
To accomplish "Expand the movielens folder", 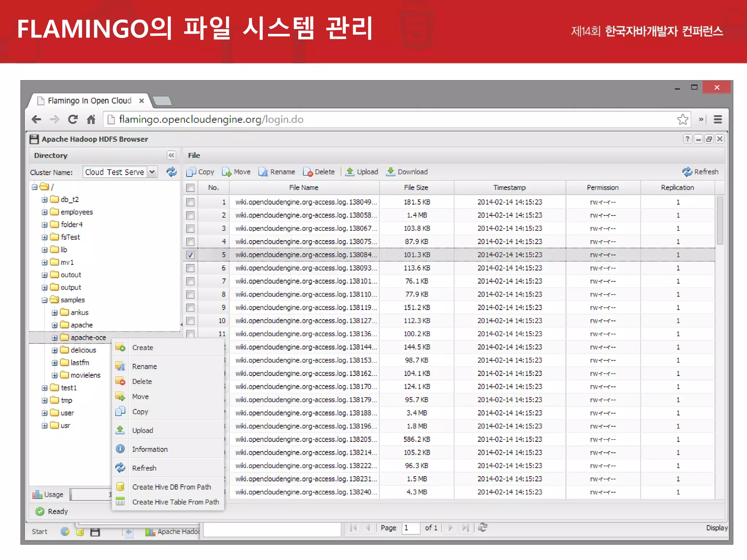I will 55,375.
